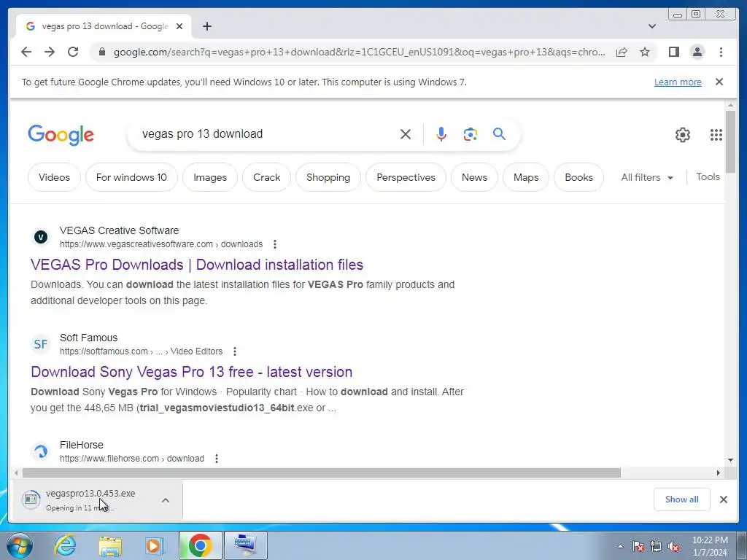Click the muted volume tray icon
The height and width of the screenshot is (560, 747).
673,547
